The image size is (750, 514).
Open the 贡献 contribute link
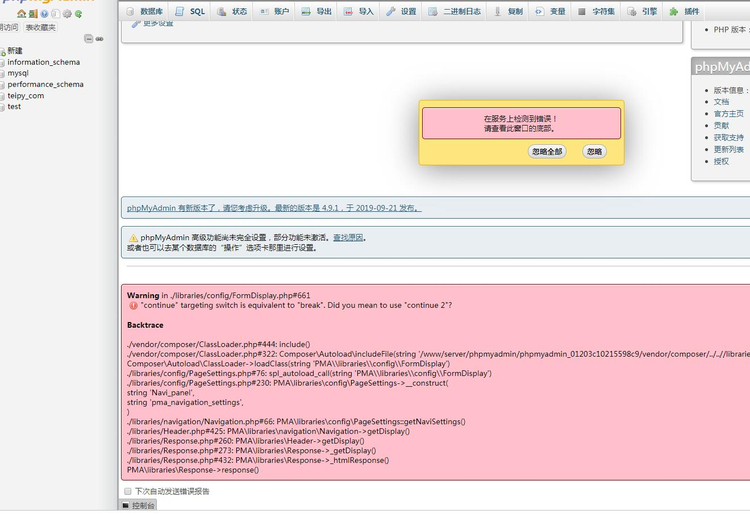(x=721, y=126)
